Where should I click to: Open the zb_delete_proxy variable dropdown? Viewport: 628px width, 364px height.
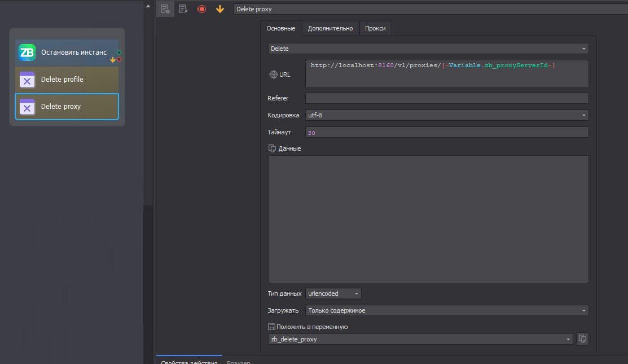tap(420, 339)
